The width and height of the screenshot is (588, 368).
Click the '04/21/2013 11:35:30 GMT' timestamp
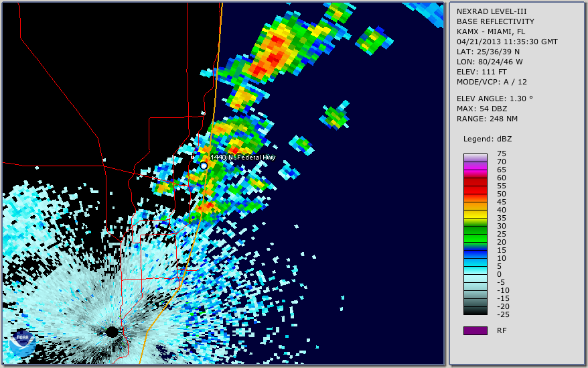click(x=507, y=42)
